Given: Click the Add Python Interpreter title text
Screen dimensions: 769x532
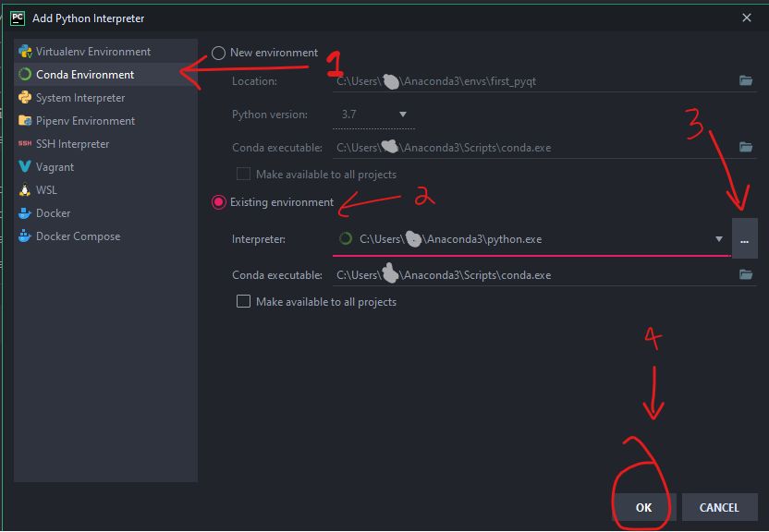Looking at the screenshot, I should click(89, 18).
